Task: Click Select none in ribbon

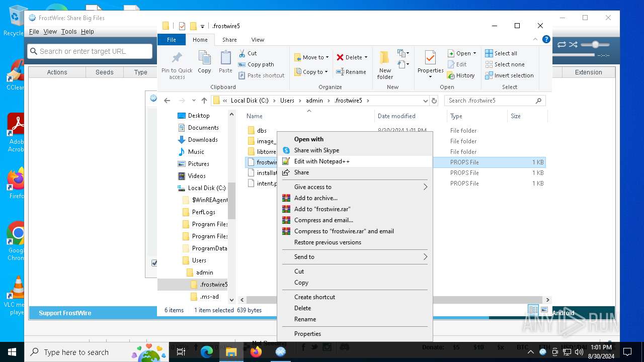Action: [x=505, y=64]
